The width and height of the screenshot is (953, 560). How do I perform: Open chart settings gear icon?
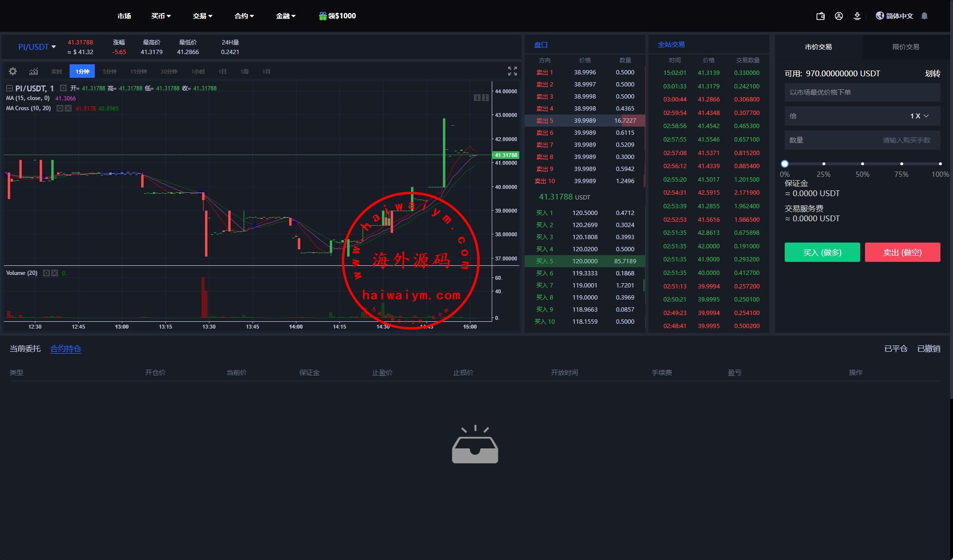click(13, 72)
